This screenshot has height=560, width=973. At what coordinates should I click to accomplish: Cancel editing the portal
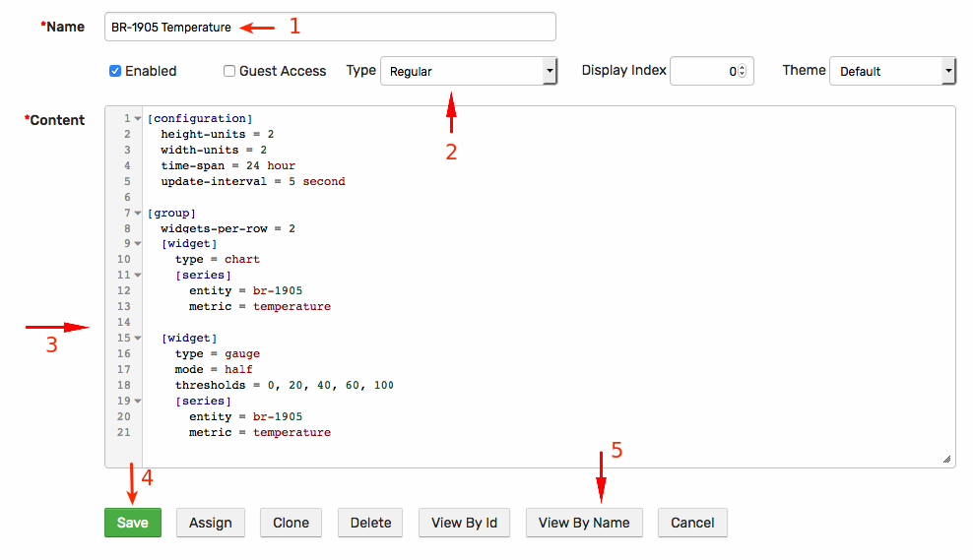pos(692,523)
